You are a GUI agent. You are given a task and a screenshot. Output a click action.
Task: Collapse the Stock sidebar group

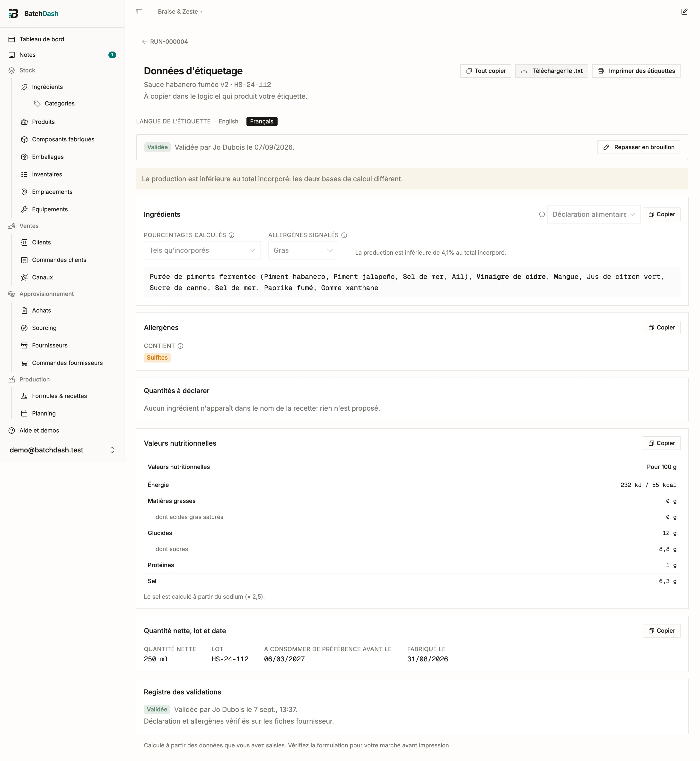pos(27,70)
